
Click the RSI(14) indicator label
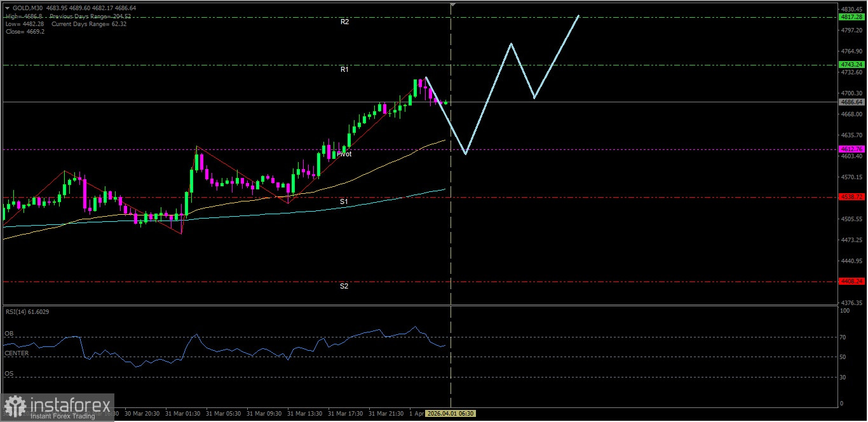[27, 311]
